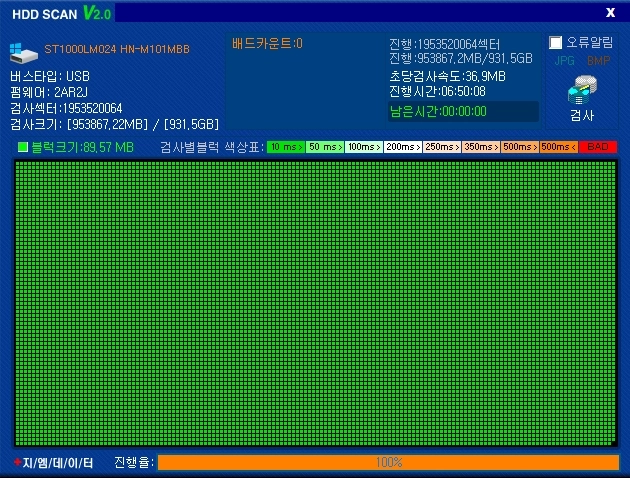This screenshot has height=478, width=630.
Task: Click the 350ms color legend swatch
Action: point(481,147)
